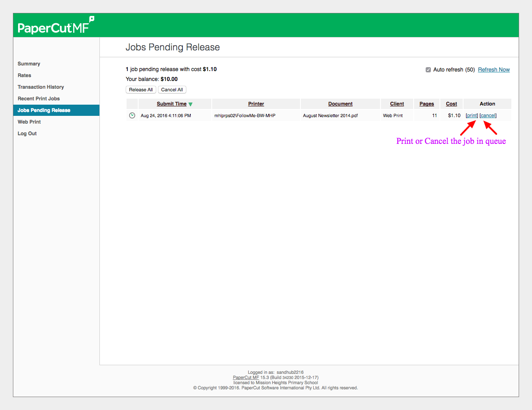This screenshot has width=532, height=410.
Task: Toggle the Auto refresh checkbox
Action: (428, 70)
